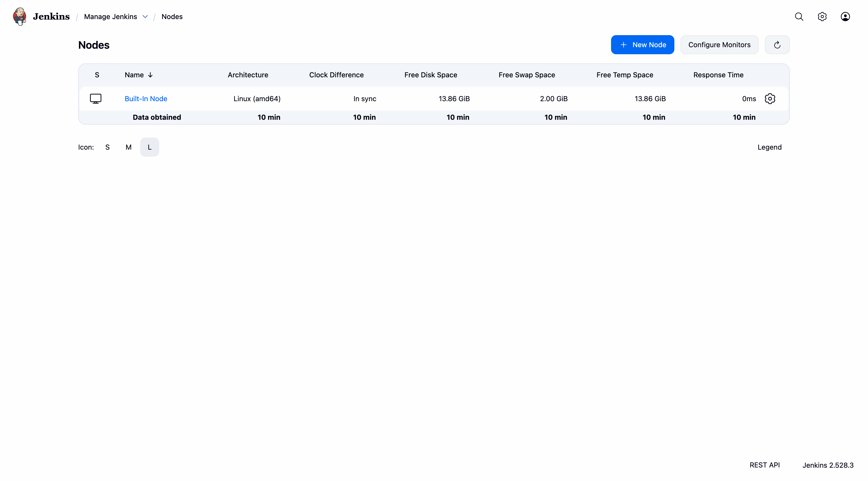Open Manage Jenkins gear in header
Viewport: 868px width, 481px height.
[x=822, y=17]
